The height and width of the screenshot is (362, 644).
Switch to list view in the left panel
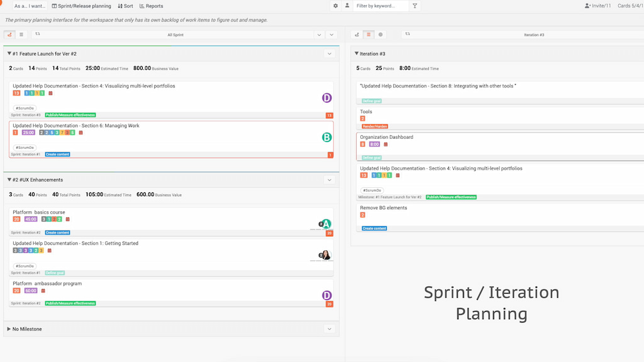(21, 35)
